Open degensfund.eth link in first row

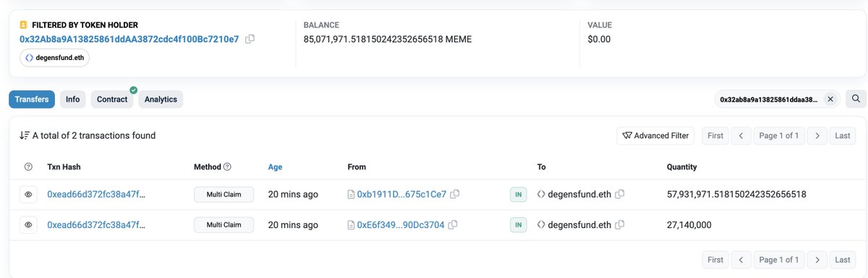click(x=579, y=194)
